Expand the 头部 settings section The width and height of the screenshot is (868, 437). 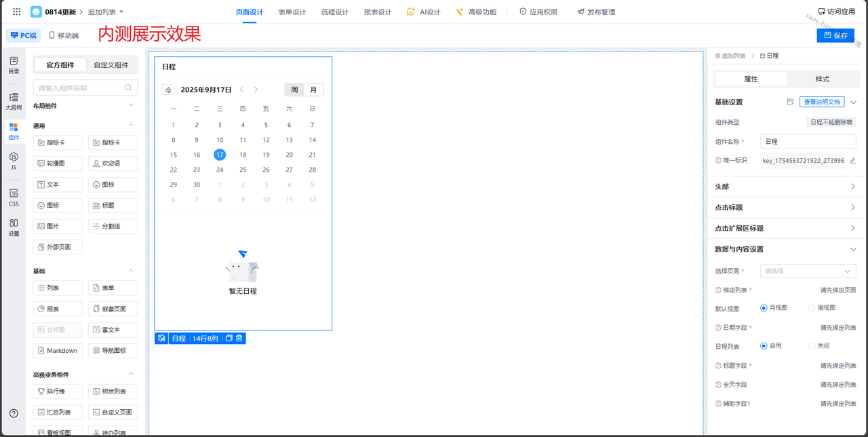[852, 187]
